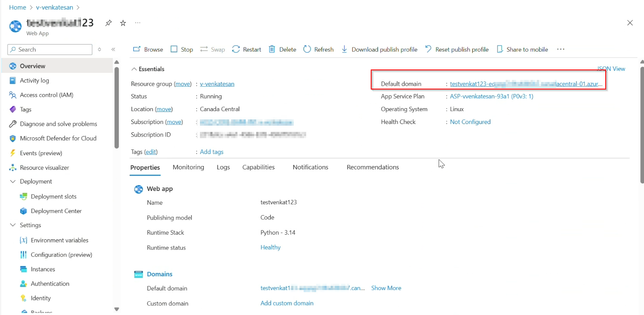Image resolution: width=644 pixels, height=315 pixels.
Task: Collapse the Settings group in the sidebar
Action: pyautogui.click(x=12, y=225)
